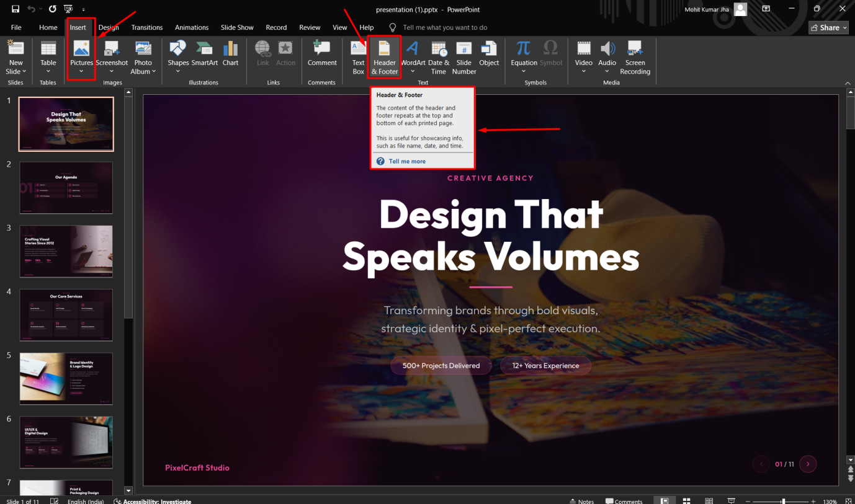Open the Table insert dropdown
The image size is (855, 504).
click(x=48, y=57)
